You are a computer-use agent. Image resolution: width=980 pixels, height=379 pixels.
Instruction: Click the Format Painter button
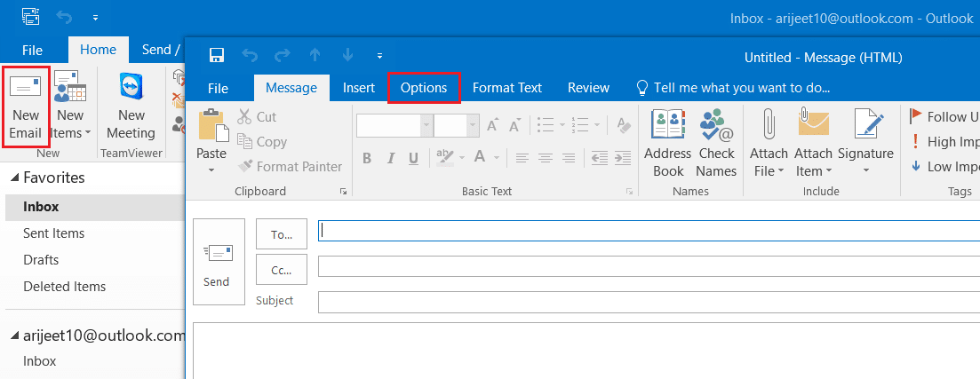click(290, 167)
